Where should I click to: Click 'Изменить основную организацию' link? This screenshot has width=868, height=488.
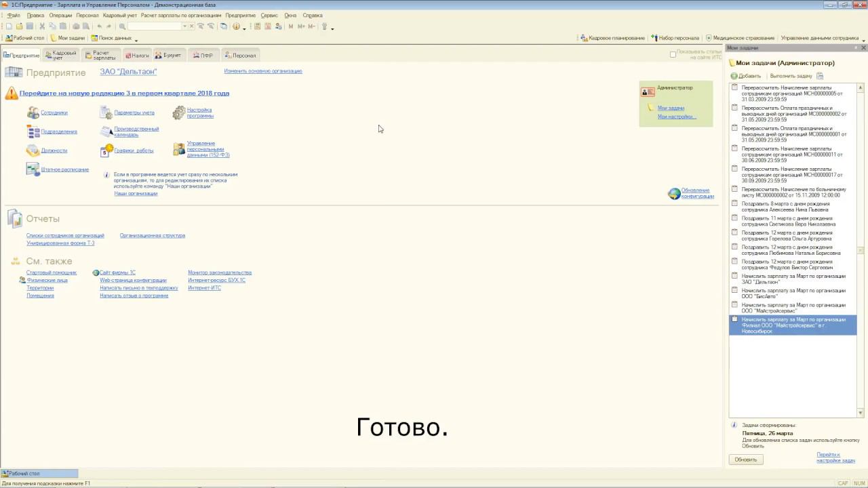tap(263, 71)
